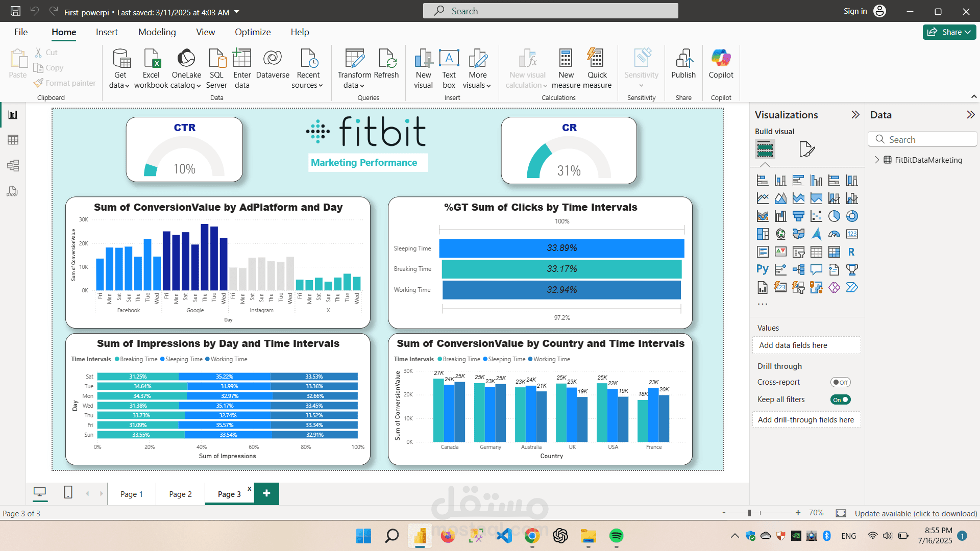Create a Quick measure
This screenshot has height=551, width=980.
(597, 69)
